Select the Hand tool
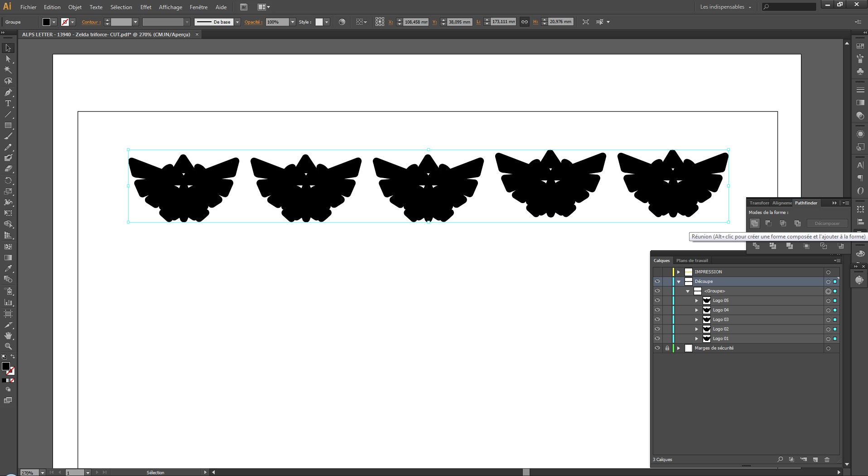 8,335
